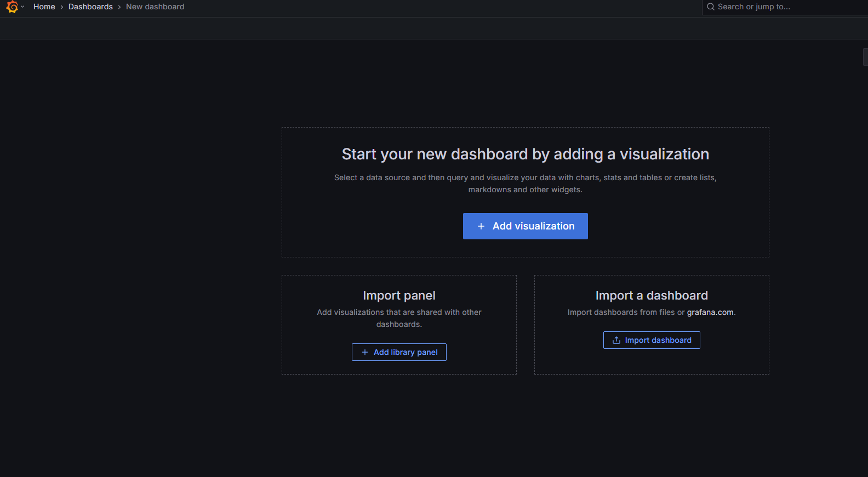Open the Dashboards breadcrumb link
This screenshot has width=868, height=477.
(90, 7)
